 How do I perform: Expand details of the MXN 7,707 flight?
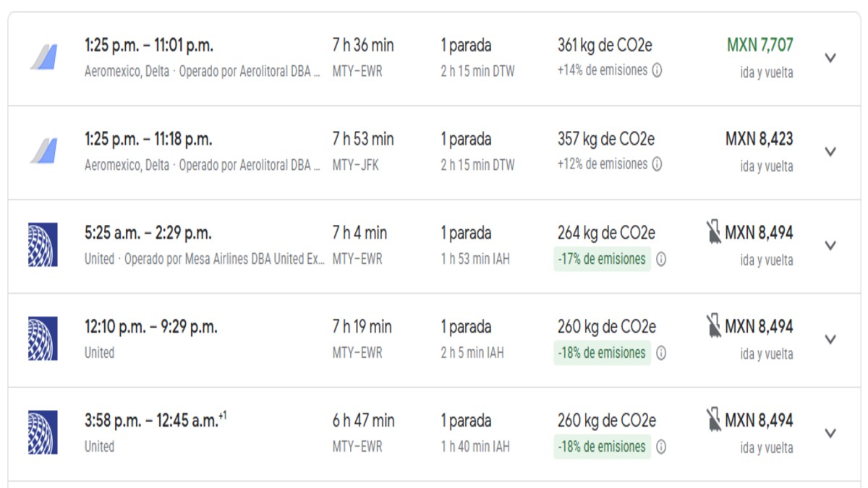tap(830, 58)
